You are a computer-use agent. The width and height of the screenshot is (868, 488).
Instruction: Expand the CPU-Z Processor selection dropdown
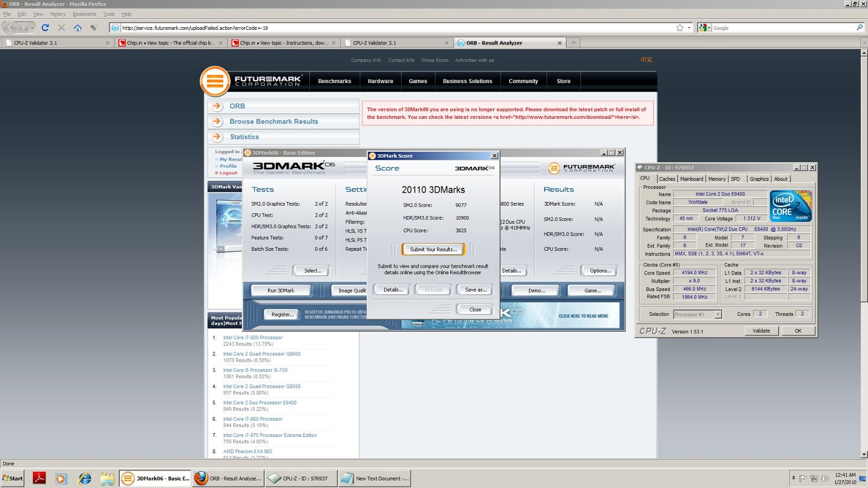click(718, 314)
